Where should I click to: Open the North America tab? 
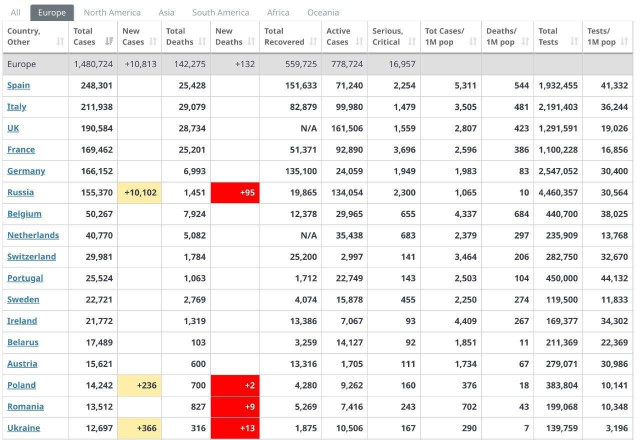(111, 12)
